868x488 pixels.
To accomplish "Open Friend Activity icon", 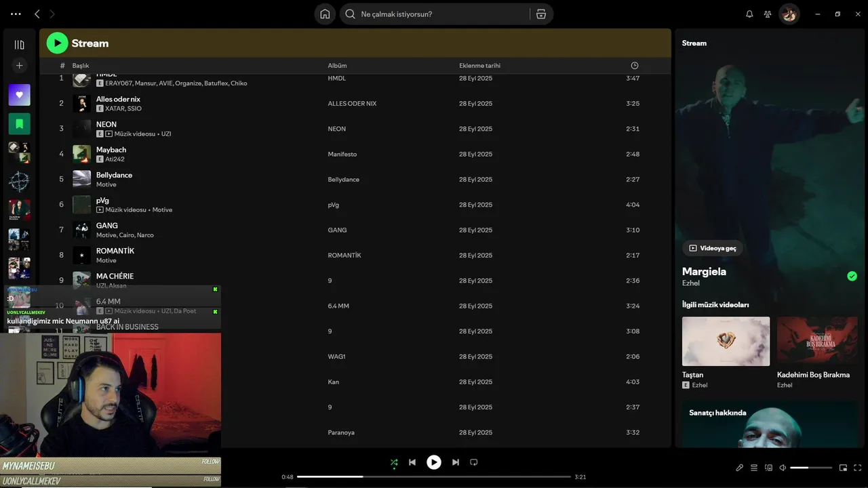I will point(768,14).
